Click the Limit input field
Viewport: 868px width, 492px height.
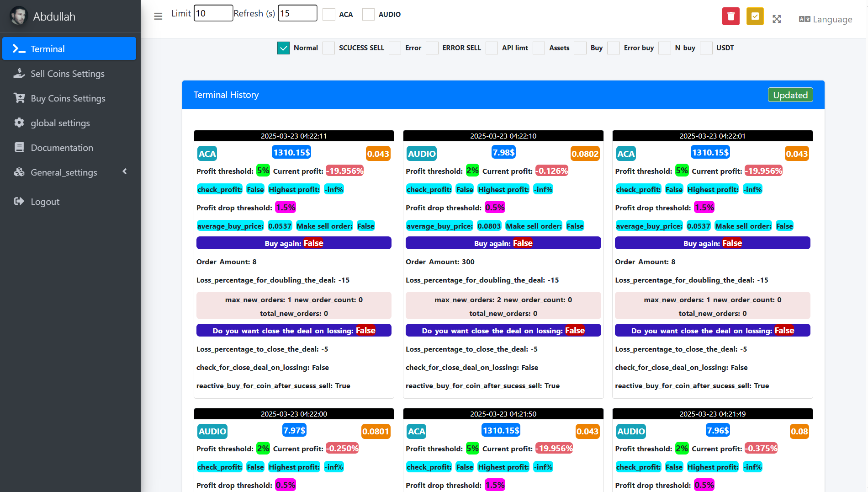213,13
